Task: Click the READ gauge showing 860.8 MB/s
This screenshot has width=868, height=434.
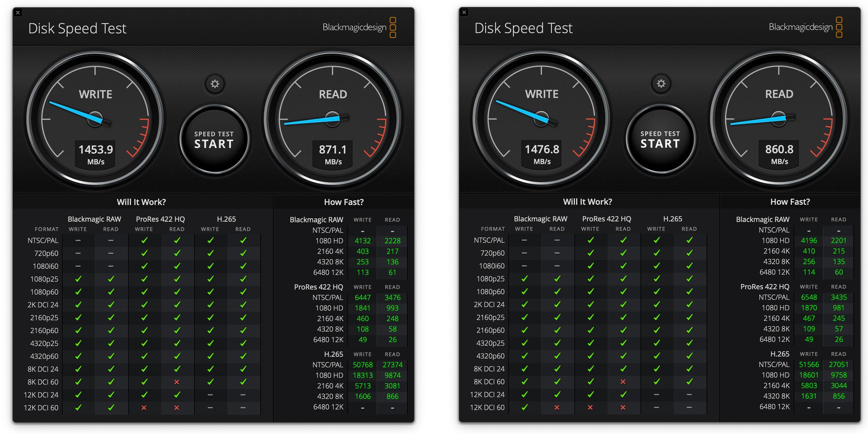Action: 779,119
